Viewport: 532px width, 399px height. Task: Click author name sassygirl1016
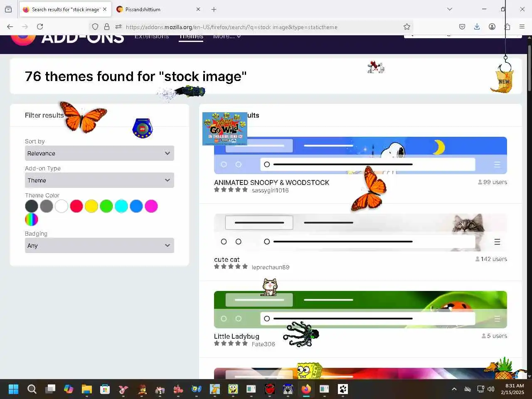coord(270,190)
